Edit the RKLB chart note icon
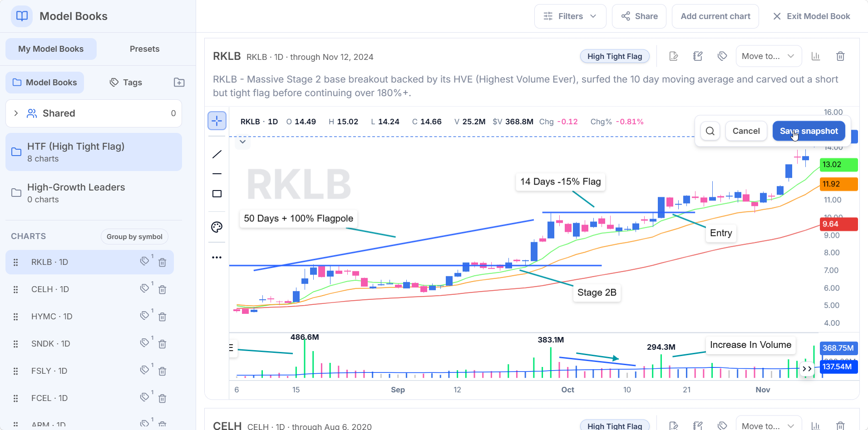 tap(674, 56)
